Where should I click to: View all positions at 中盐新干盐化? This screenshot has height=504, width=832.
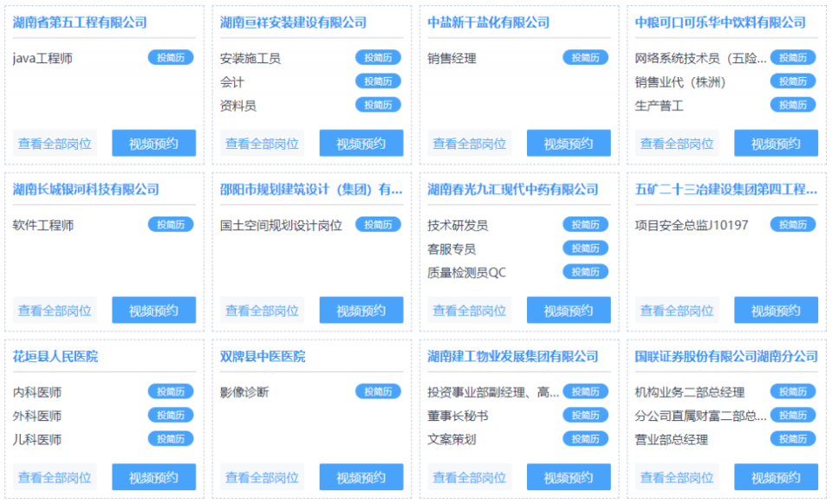coord(470,143)
